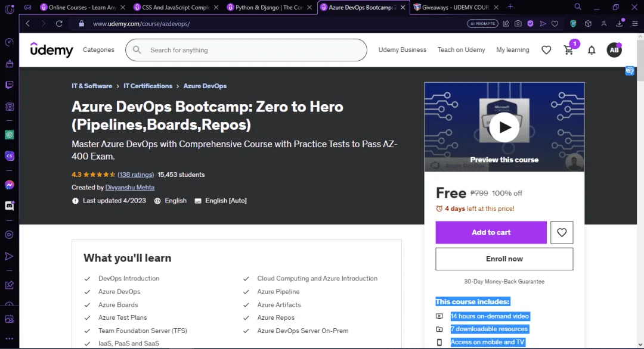Click the padlock site info icon

point(81,24)
